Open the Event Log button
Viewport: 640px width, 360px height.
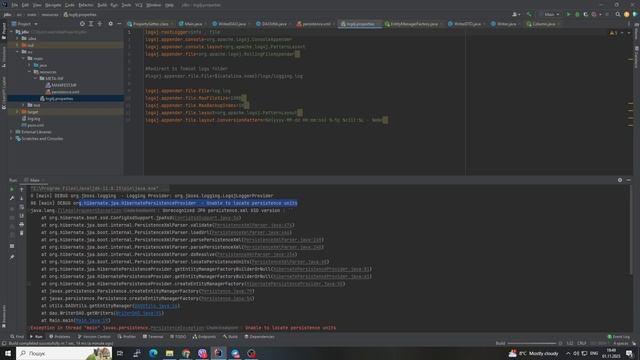[x=618, y=337]
